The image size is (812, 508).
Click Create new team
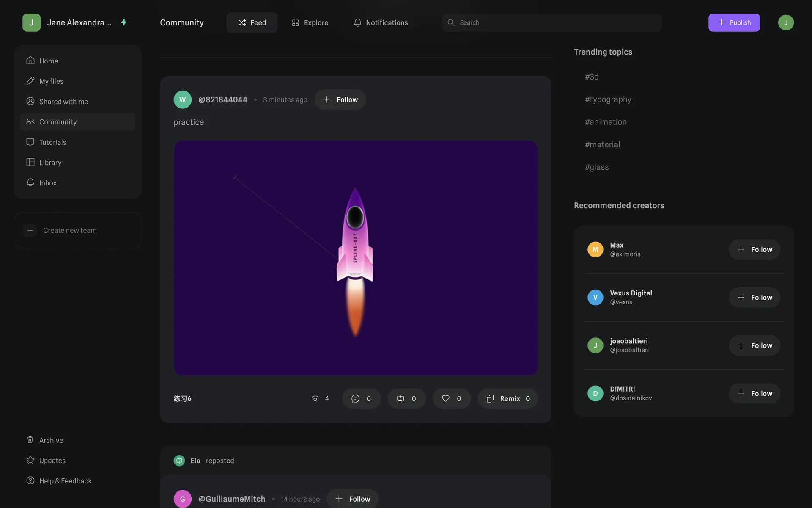[x=70, y=230]
